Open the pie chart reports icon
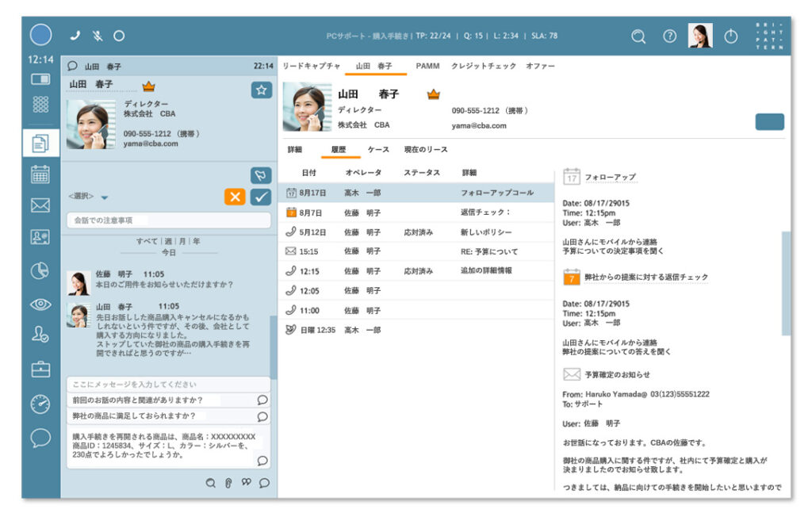The width and height of the screenshot is (812, 517). (40, 270)
